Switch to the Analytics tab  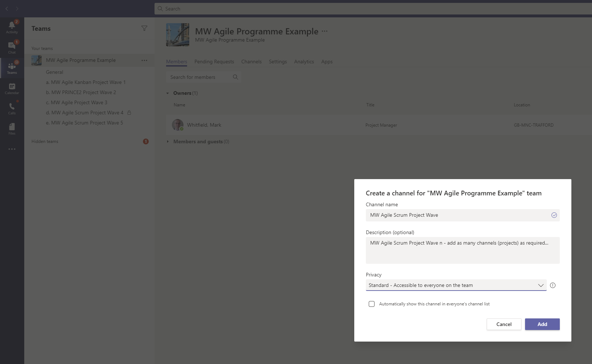click(304, 62)
